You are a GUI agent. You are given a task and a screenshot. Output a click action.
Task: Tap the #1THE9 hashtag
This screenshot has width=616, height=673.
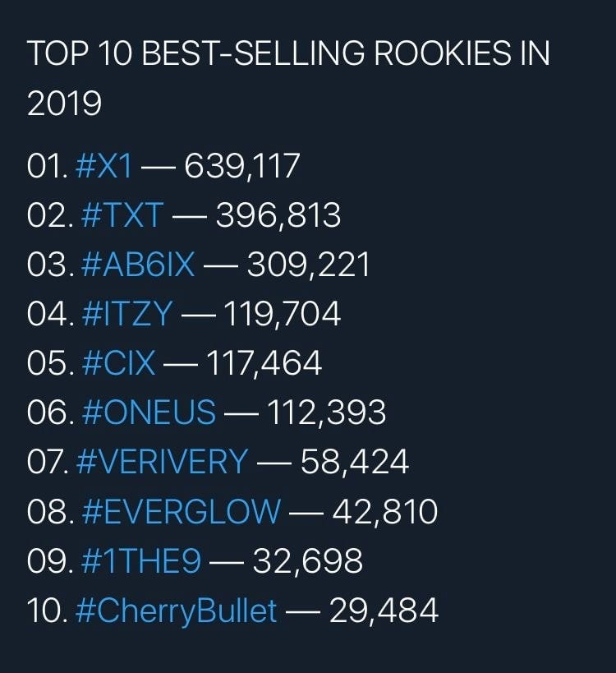tap(140, 560)
